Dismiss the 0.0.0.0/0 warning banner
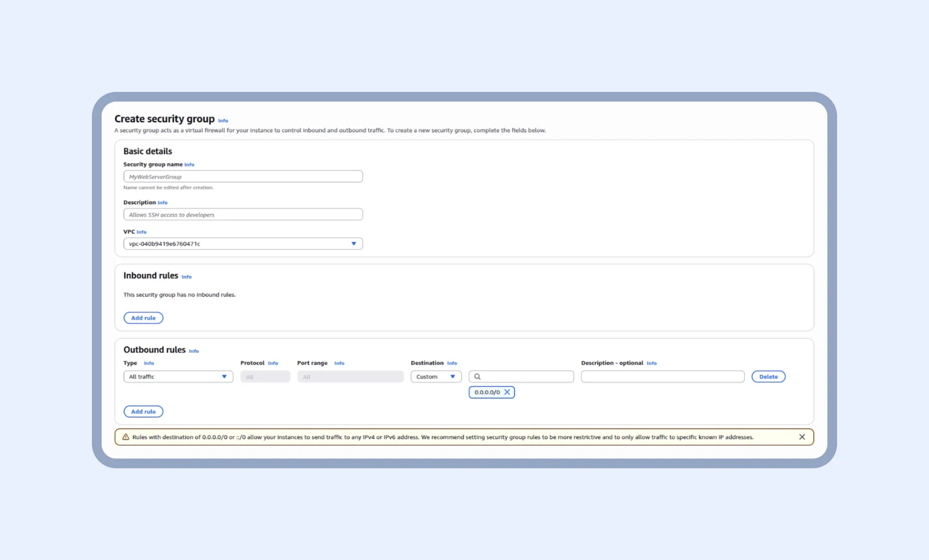Screen dimensions: 929x560 pos(802,437)
